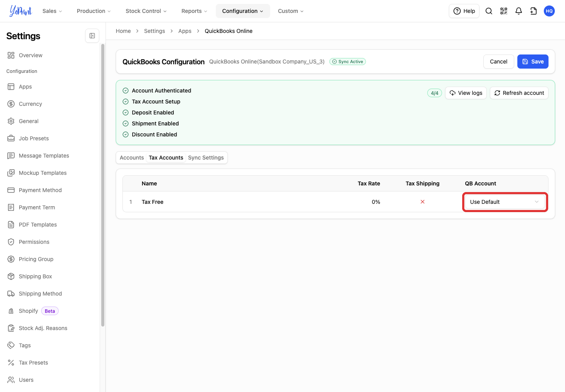Switch to the Sync Settings tab
This screenshot has width=565, height=392.
click(206, 158)
